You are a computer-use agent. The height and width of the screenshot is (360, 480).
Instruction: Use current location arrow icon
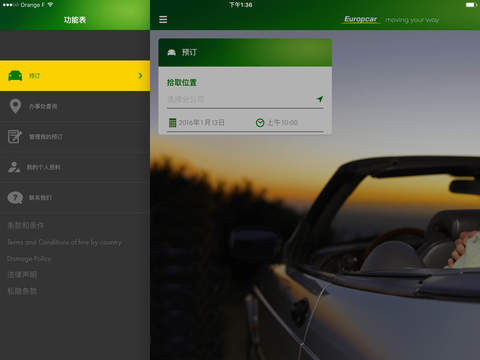(320, 99)
